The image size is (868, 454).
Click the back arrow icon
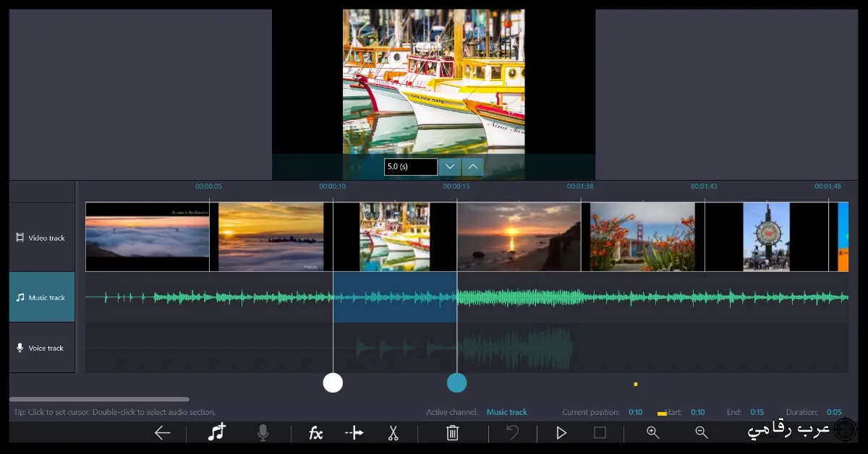162,432
